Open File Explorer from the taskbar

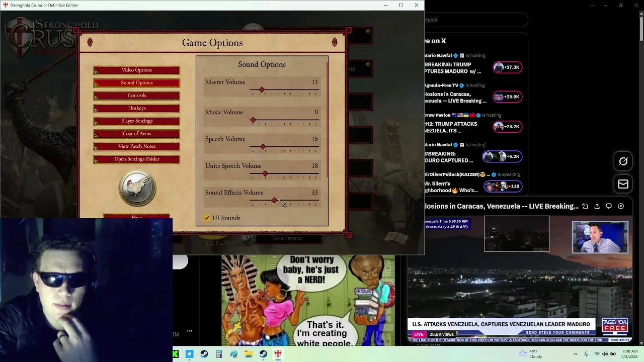pos(249,354)
